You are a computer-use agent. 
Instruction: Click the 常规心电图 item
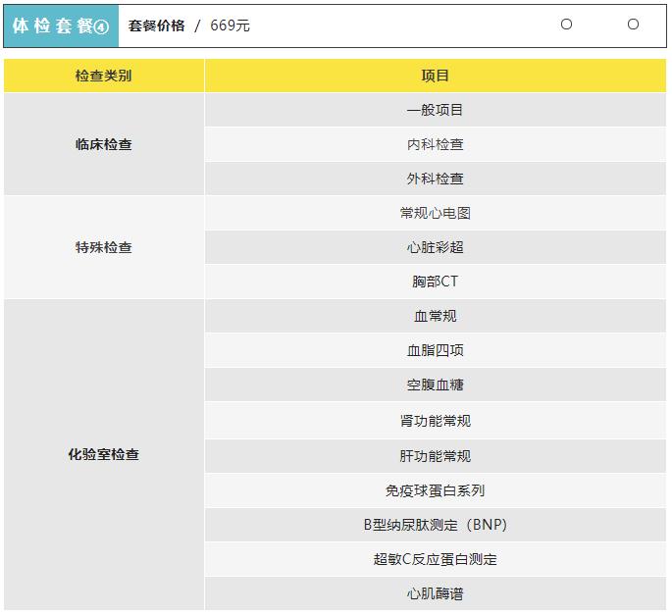(x=435, y=213)
